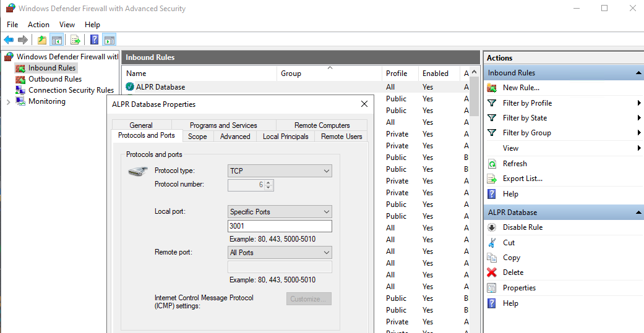Select the Monitoring tree node
The height and width of the screenshot is (333, 644).
click(x=47, y=101)
